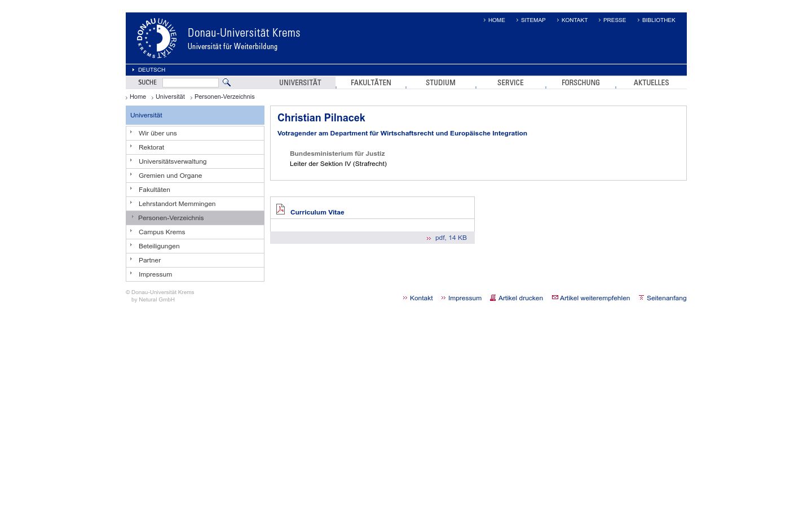
Task: Select the STUDIUM main tab
Action: click(x=440, y=82)
